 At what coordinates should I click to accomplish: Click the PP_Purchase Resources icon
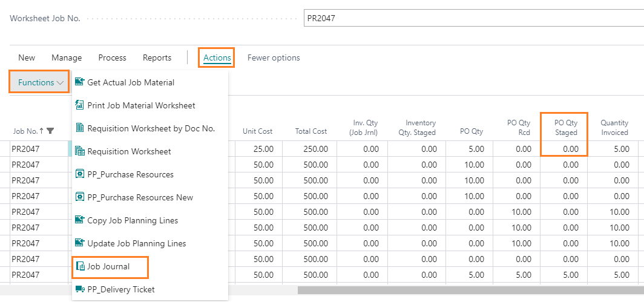(x=80, y=174)
